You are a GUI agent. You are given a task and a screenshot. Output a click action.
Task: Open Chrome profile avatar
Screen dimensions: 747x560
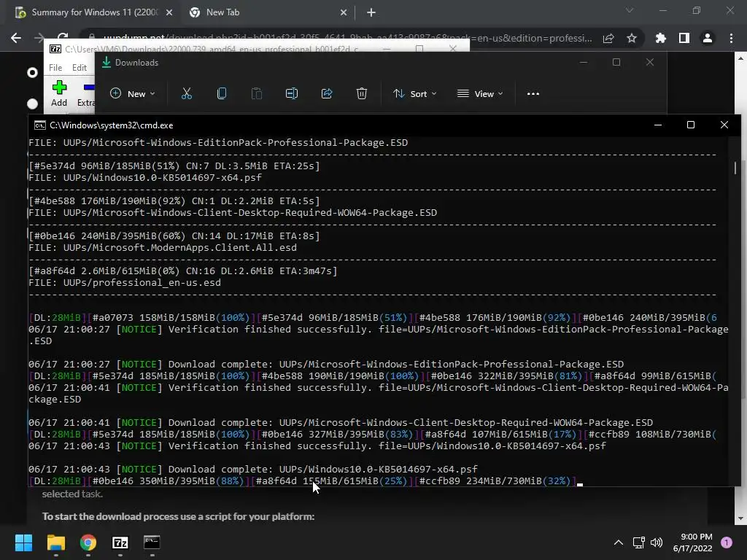(708, 38)
